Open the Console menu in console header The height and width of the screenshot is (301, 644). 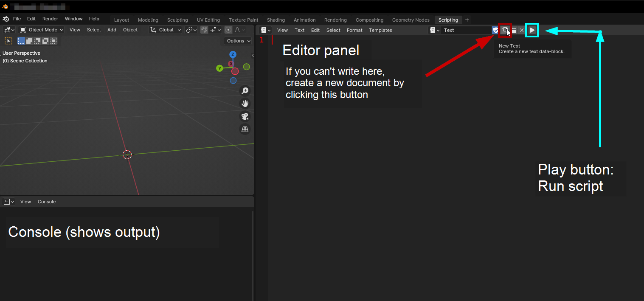tap(47, 202)
